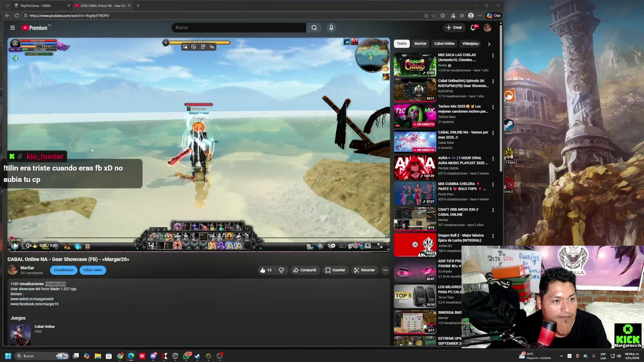Save video with Guardar button
This screenshot has width=644, height=362.
tap(335, 270)
